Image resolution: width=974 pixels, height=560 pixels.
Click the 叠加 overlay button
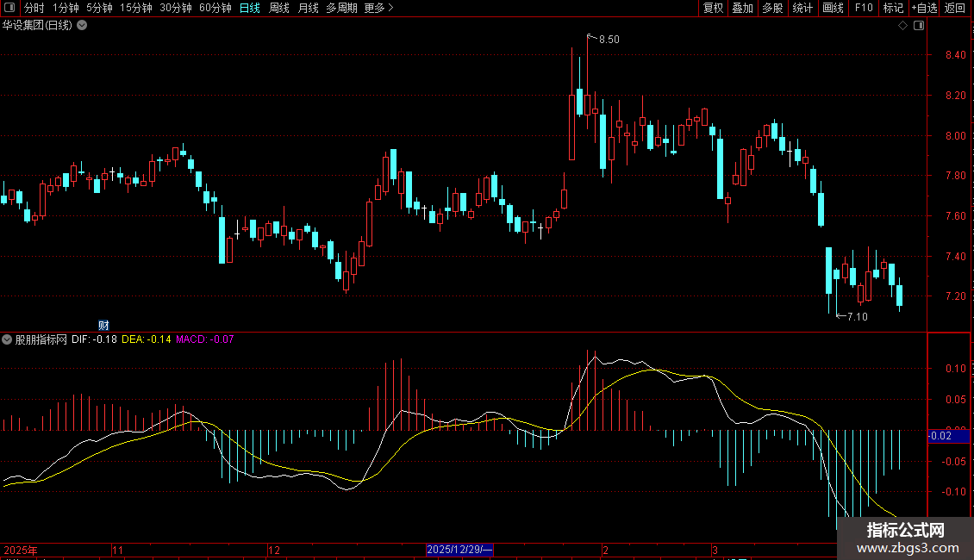(742, 8)
